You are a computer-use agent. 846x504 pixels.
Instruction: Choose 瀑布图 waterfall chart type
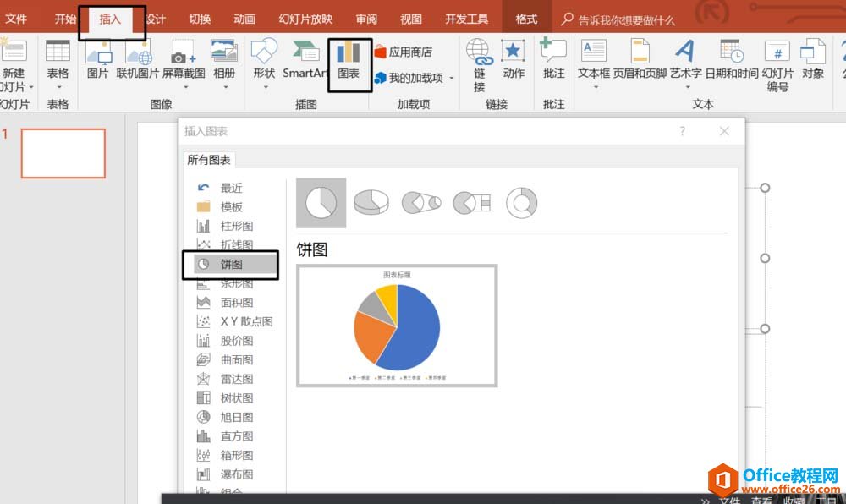click(236, 474)
